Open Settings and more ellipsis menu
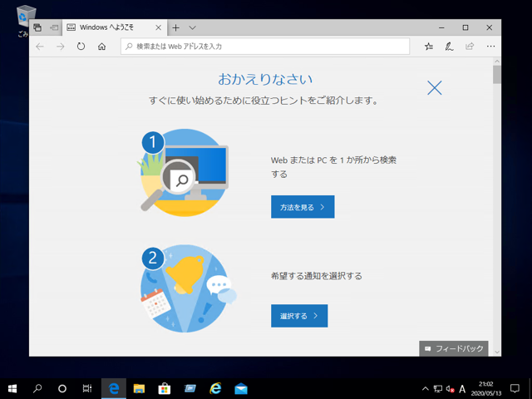The height and width of the screenshot is (399, 532). pyautogui.click(x=490, y=47)
